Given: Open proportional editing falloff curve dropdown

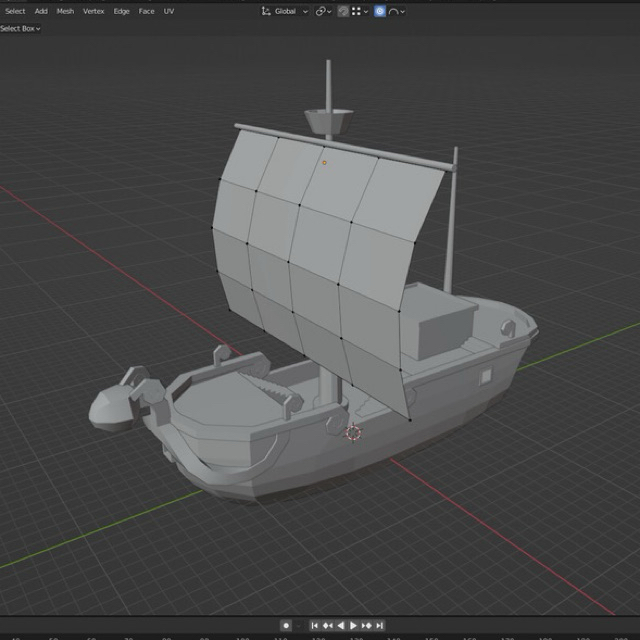Looking at the screenshot, I should pyautogui.click(x=397, y=11).
